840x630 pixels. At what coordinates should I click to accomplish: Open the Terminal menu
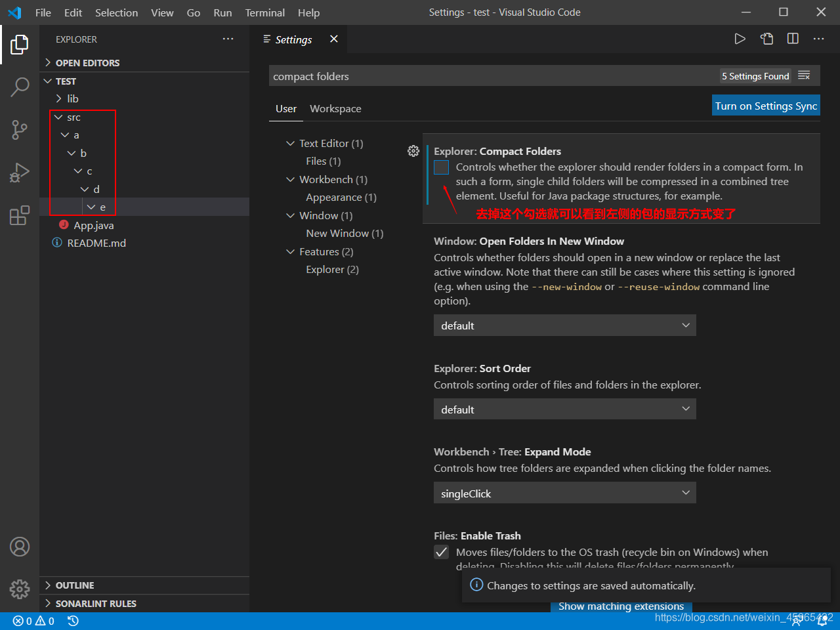click(265, 12)
